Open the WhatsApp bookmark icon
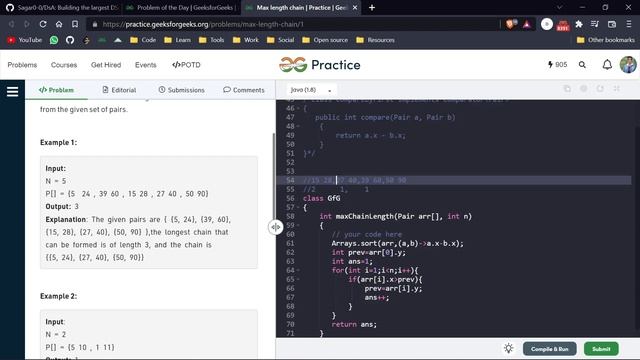Image resolution: width=640 pixels, height=360 pixels. pos(54,40)
